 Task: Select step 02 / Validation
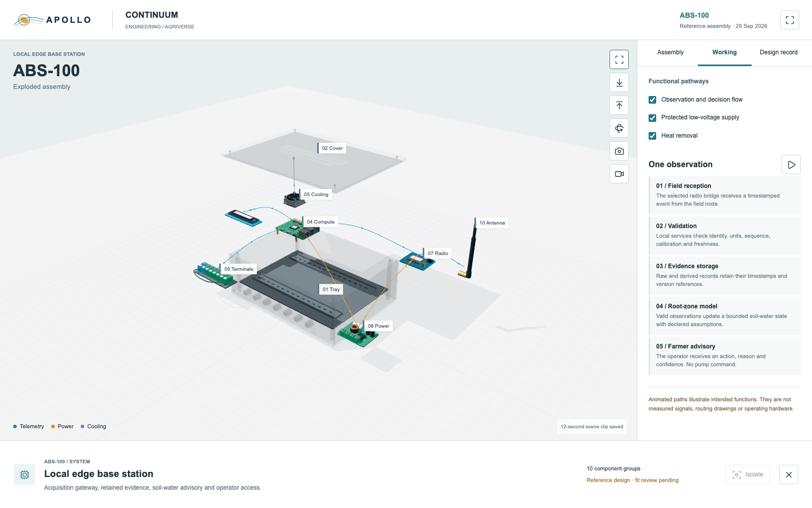[725, 235]
